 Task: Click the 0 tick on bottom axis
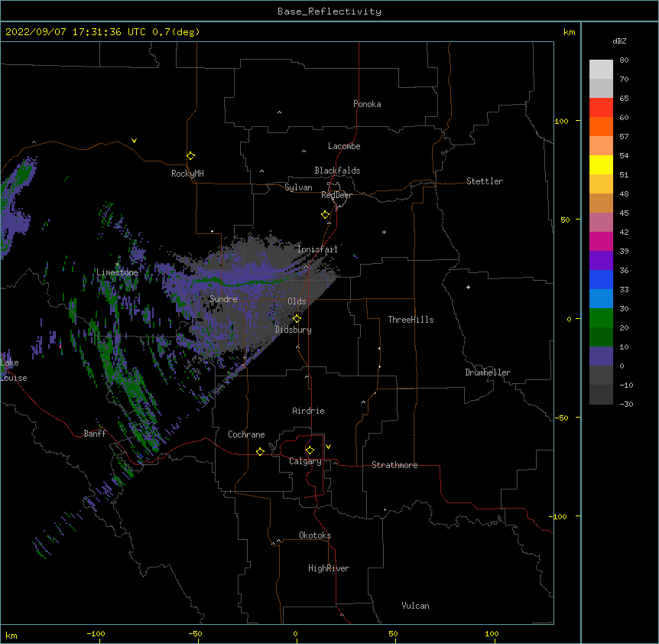click(295, 633)
